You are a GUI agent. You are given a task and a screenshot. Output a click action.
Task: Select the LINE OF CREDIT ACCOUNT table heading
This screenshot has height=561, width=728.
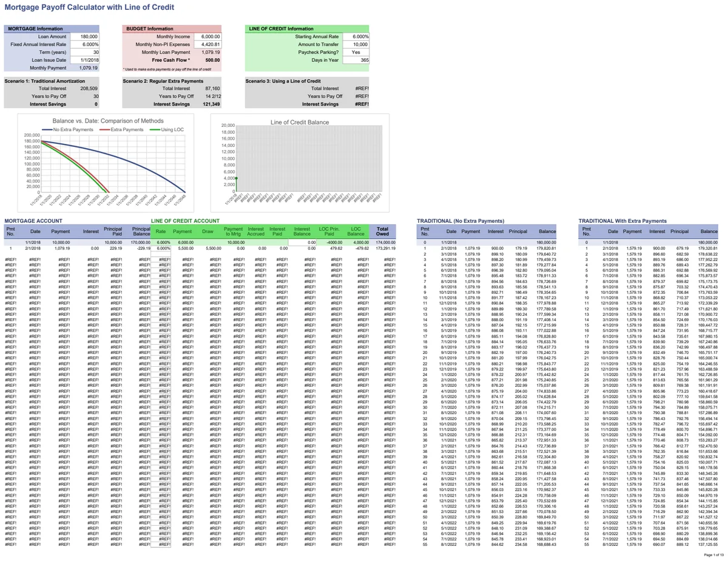[x=185, y=220]
